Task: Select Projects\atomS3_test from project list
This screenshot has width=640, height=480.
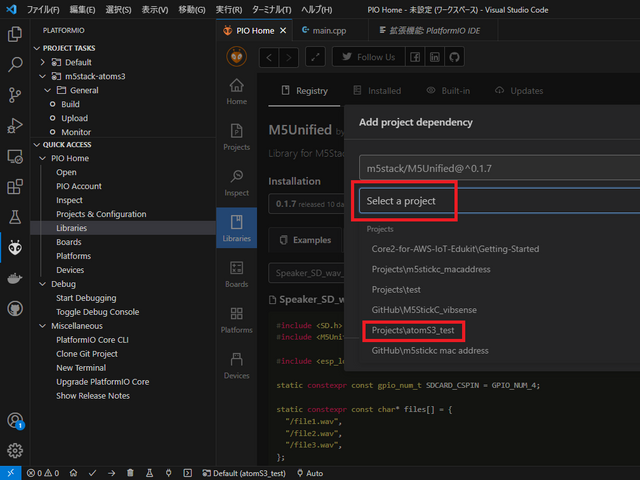Action: 413,330
